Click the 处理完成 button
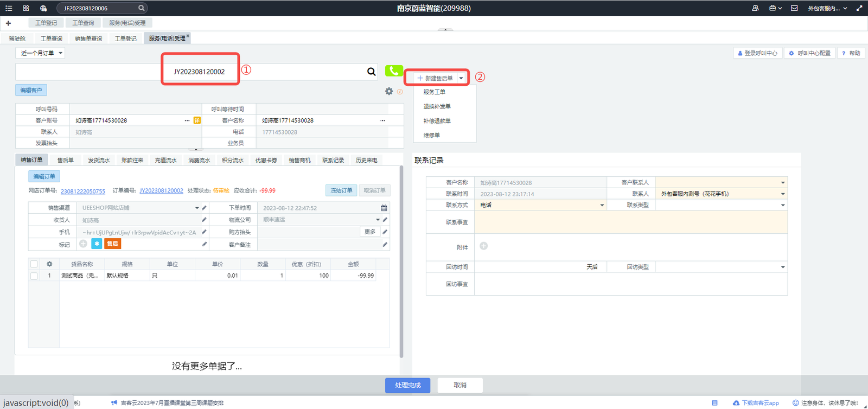 [x=407, y=385]
